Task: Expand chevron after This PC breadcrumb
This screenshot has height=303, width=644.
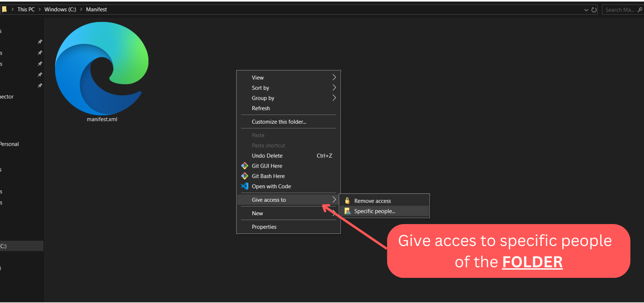Action: click(40, 9)
